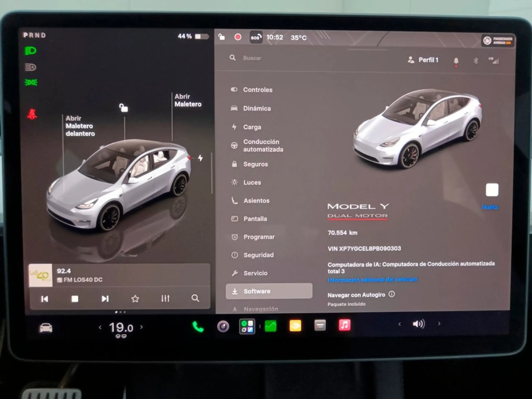Screen dimensions: 532x399
Task: Open the green Phone app
Action: pos(198,327)
